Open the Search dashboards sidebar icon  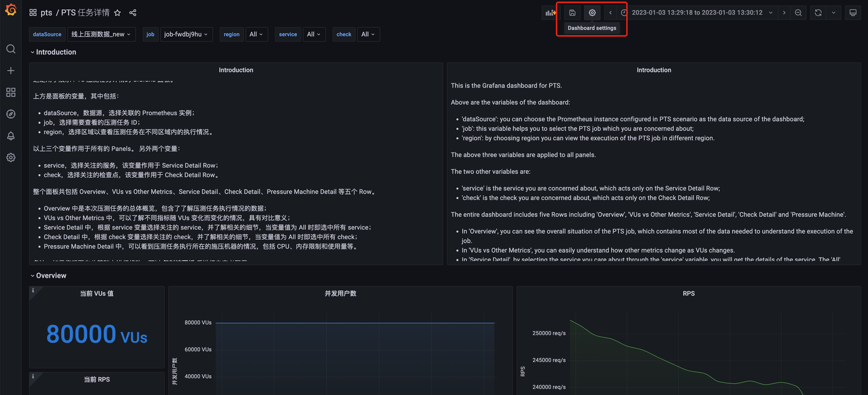(10, 49)
